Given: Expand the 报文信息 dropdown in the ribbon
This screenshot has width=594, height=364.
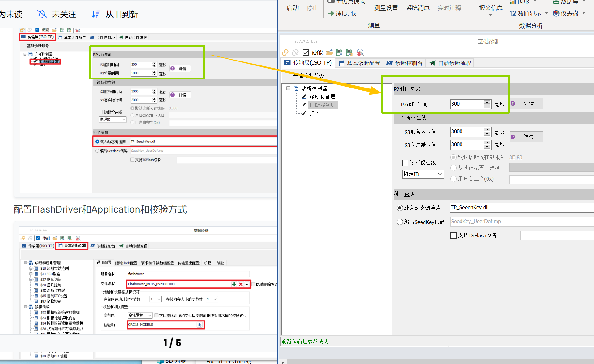Looking at the screenshot, I should (x=491, y=15).
